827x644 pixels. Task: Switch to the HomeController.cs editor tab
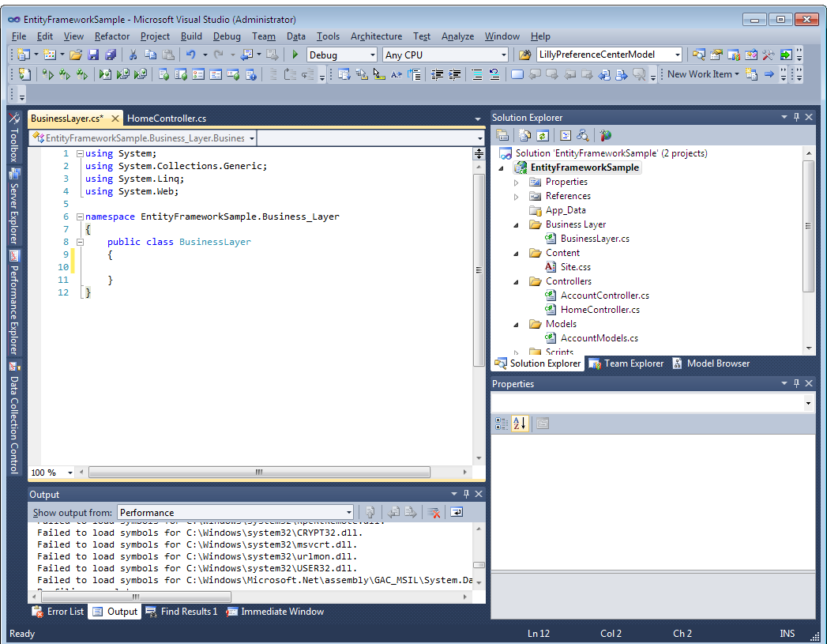(167, 119)
